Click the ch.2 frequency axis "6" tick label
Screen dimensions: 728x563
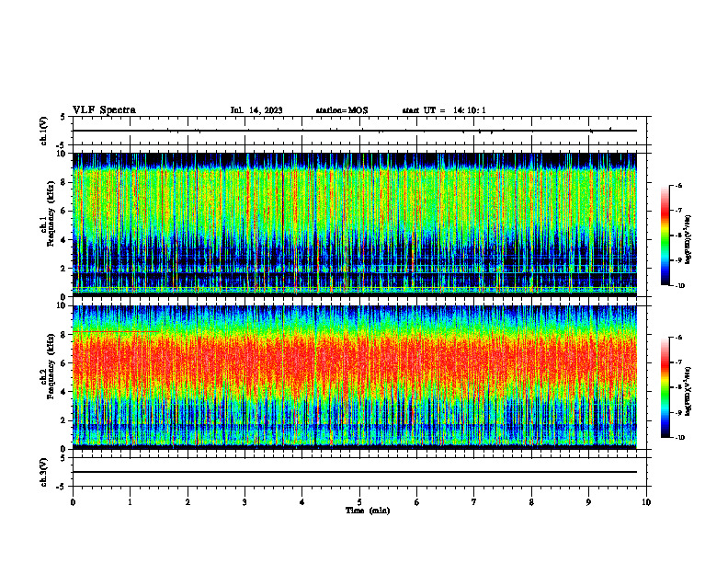(x=63, y=363)
